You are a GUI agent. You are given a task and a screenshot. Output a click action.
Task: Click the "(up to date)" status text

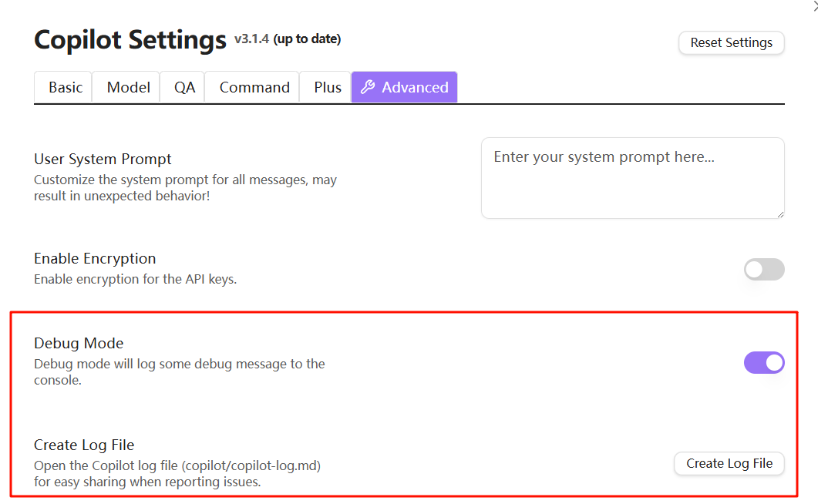[307, 39]
